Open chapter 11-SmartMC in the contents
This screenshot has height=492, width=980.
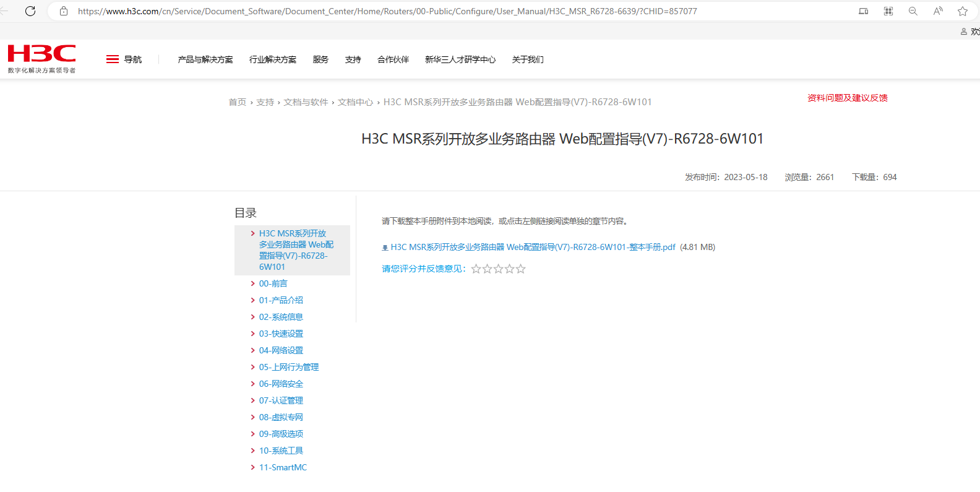(283, 467)
